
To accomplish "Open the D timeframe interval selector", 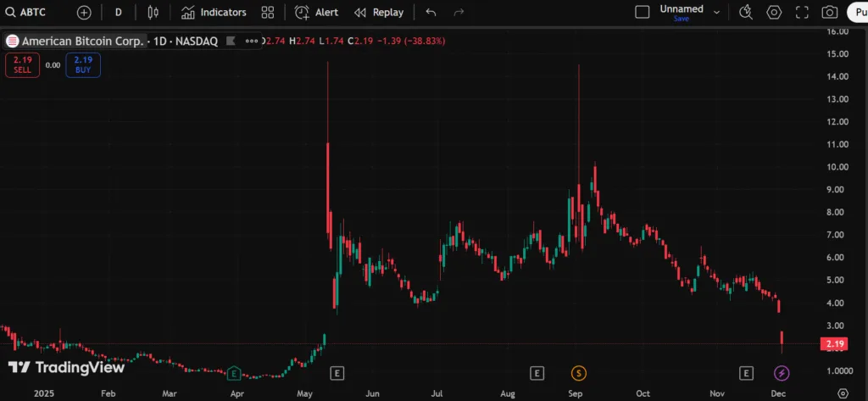I will pyautogui.click(x=119, y=12).
